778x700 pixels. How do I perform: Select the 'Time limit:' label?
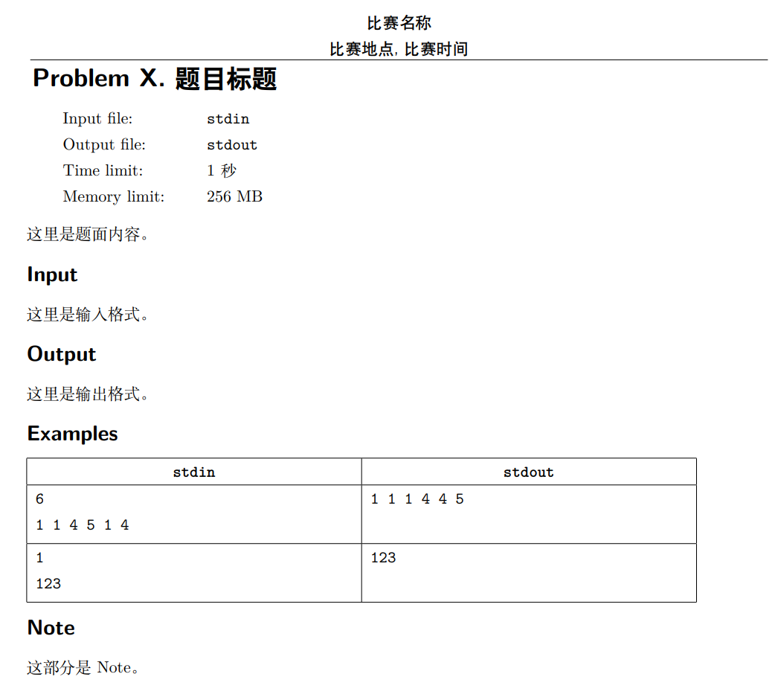click(x=103, y=170)
